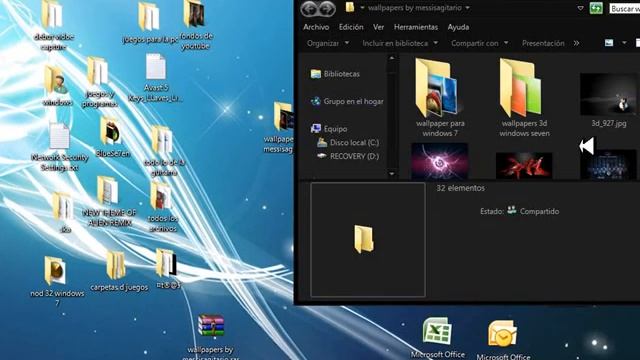Select wallpapers 3d windows seven folder

[524, 98]
